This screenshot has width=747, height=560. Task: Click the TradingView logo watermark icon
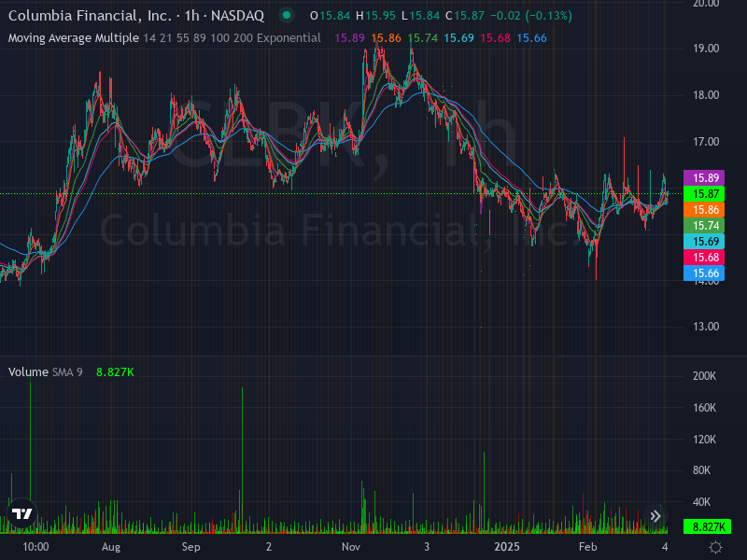click(x=21, y=515)
